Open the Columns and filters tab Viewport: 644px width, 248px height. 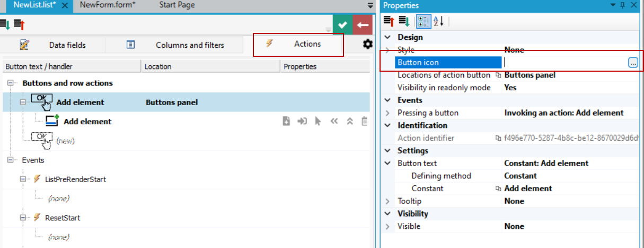(175, 45)
